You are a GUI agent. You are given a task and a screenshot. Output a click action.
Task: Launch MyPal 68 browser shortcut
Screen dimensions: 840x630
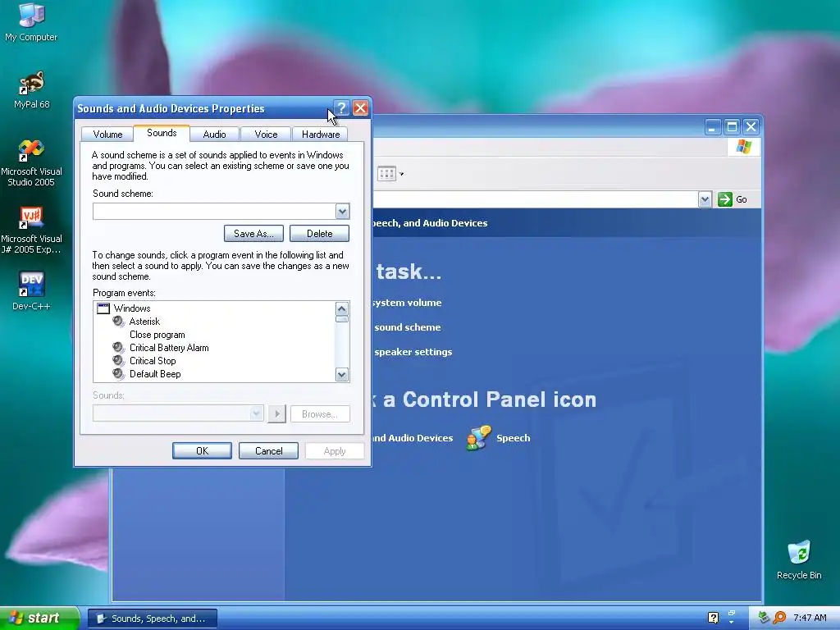pyautogui.click(x=31, y=89)
